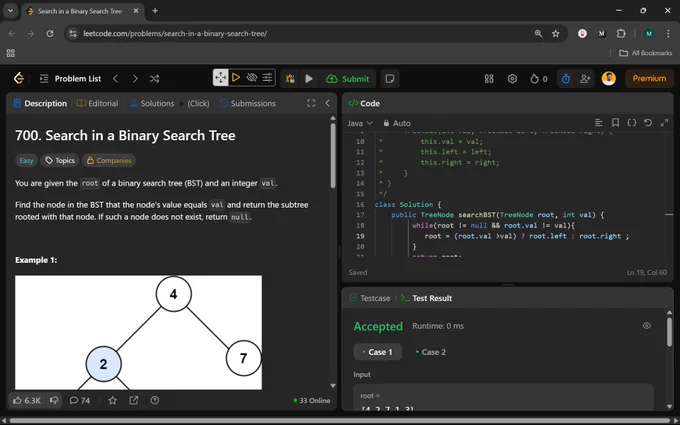Select Case 1 result
Viewport: 680px width, 425px height.
[377, 352]
